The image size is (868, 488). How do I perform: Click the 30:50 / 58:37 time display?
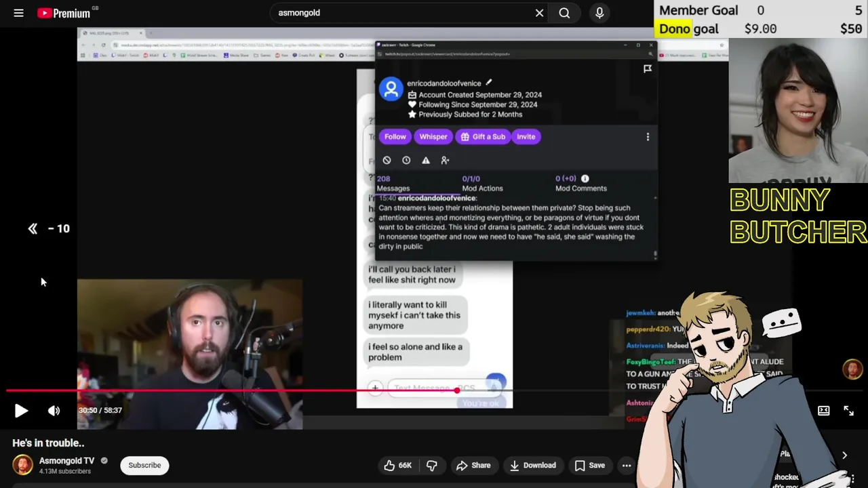(x=100, y=410)
